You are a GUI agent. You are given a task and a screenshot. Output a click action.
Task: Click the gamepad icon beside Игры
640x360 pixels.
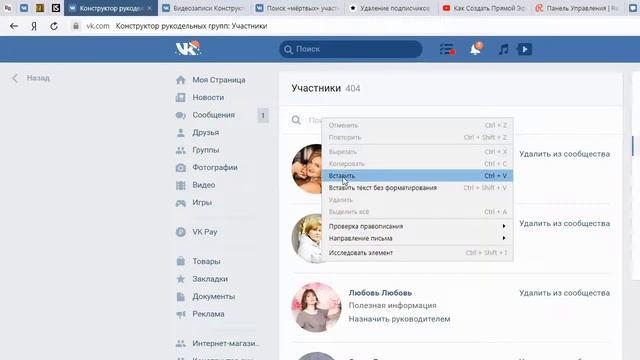click(x=181, y=203)
